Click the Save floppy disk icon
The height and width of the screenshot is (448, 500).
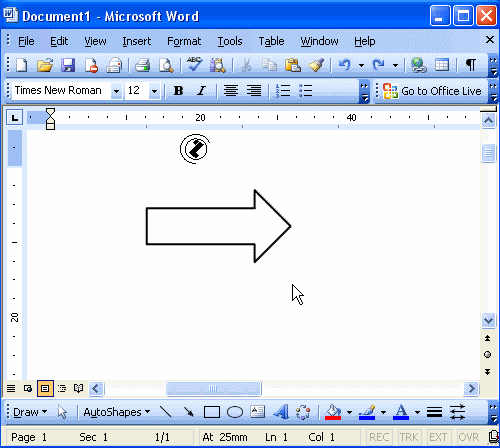(68, 65)
